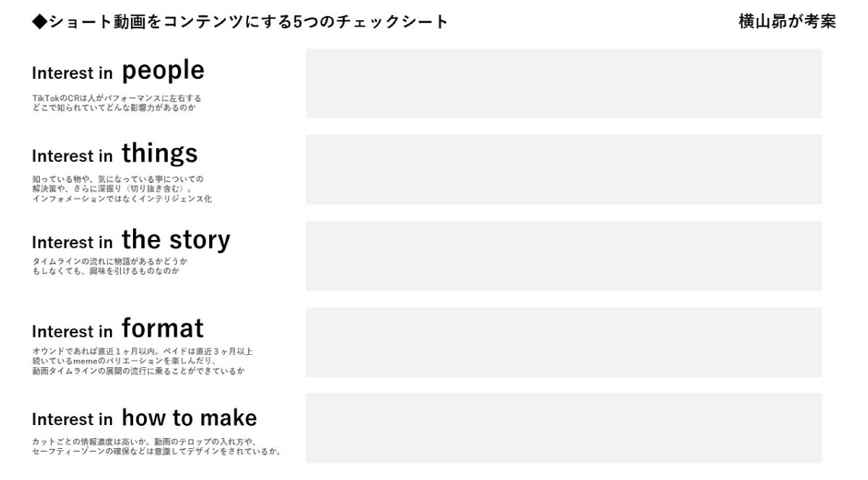Click the line starting with カットごとの情報濃度

click(145, 442)
